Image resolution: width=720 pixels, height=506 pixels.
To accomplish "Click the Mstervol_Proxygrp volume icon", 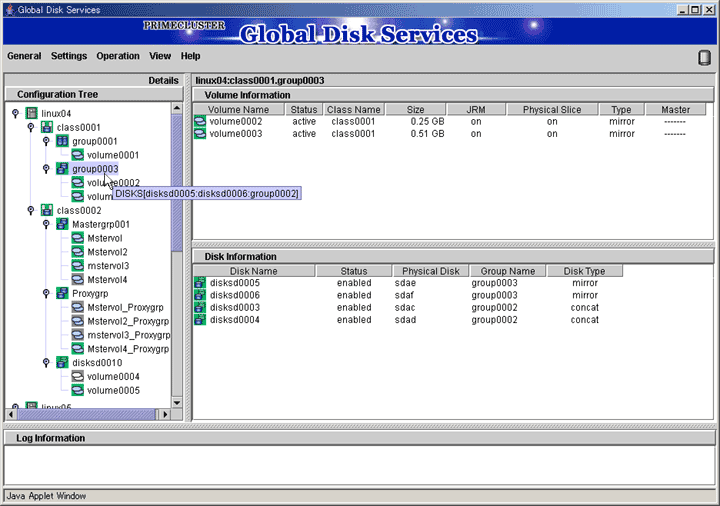I will [x=78, y=307].
